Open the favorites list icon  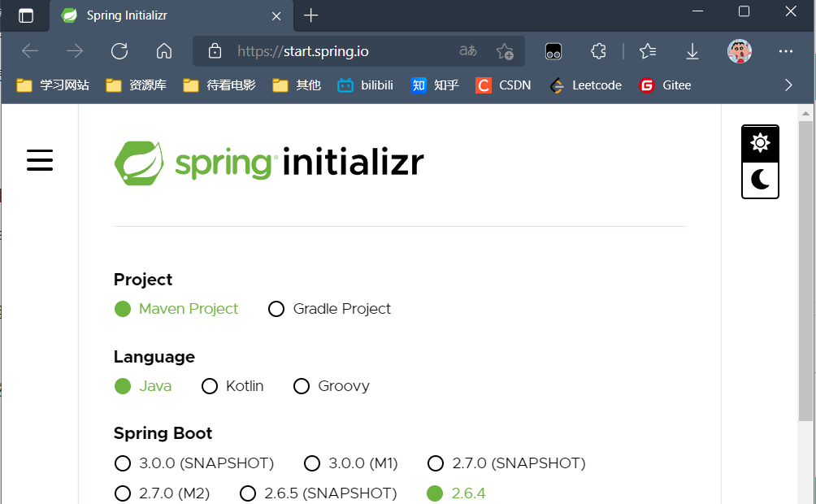coord(648,51)
